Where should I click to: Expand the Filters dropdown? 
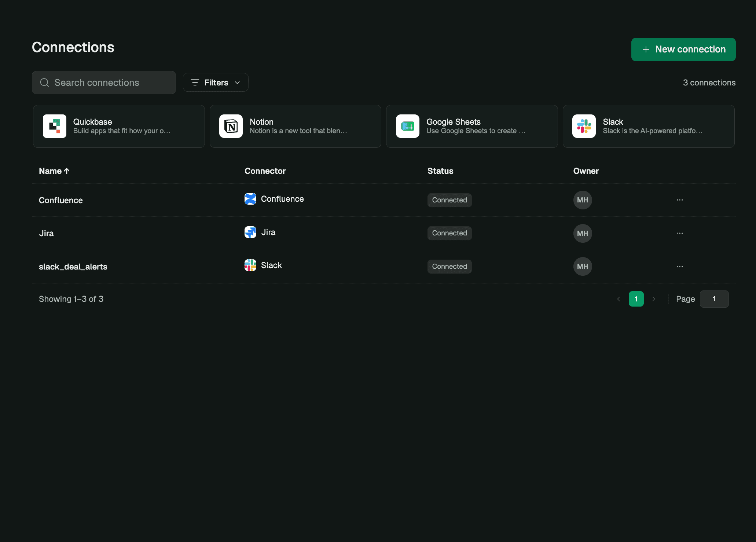[x=216, y=83]
